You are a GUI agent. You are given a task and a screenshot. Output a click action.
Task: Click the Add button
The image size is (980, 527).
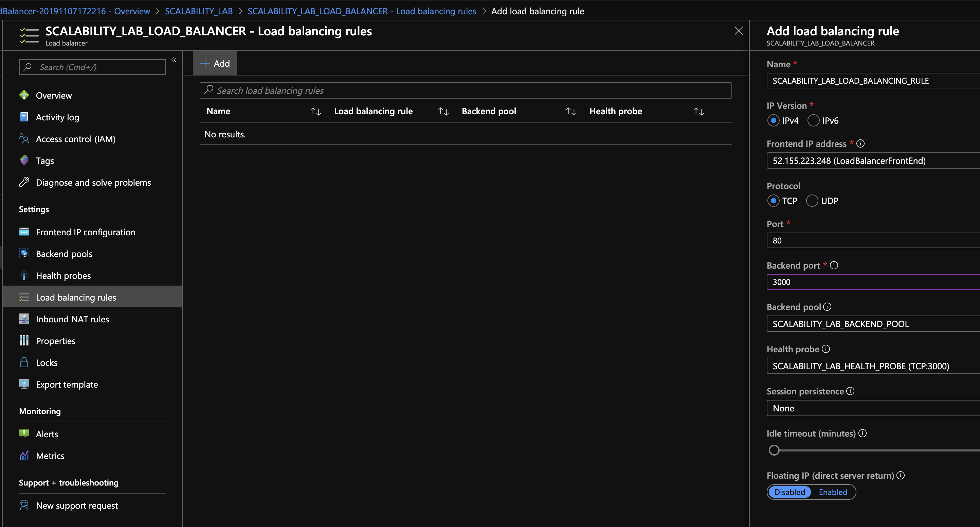click(x=215, y=63)
